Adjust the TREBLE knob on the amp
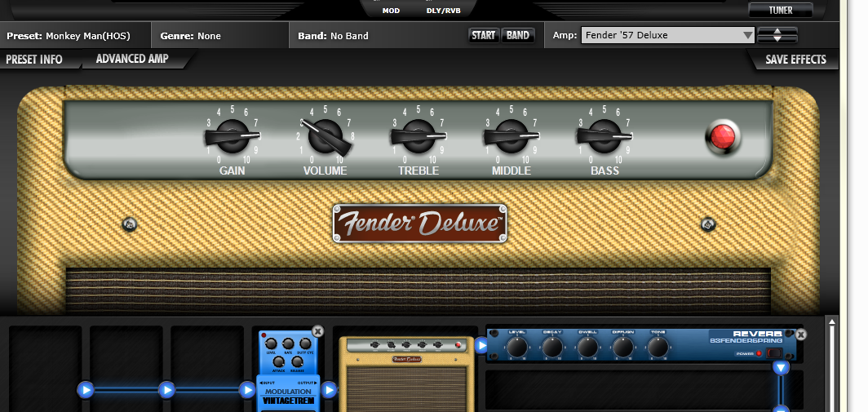The height and width of the screenshot is (412, 868). [x=418, y=136]
